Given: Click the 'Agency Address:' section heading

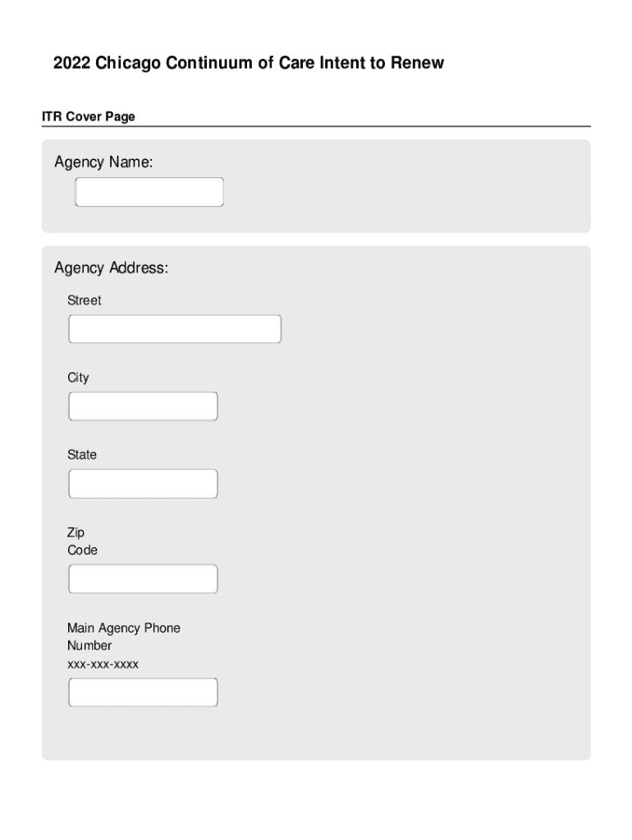Looking at the screenshot, I should [x=112, y=268].
